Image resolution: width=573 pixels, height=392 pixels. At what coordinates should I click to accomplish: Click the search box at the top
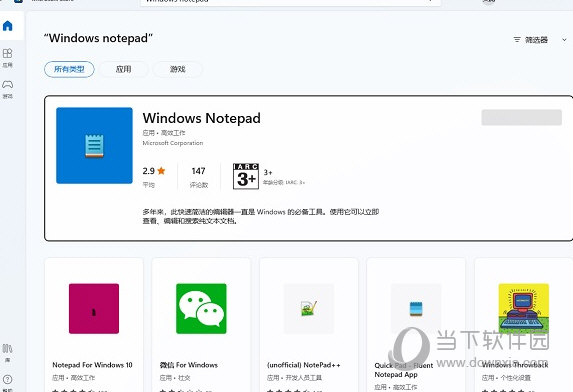pos(291,2)
